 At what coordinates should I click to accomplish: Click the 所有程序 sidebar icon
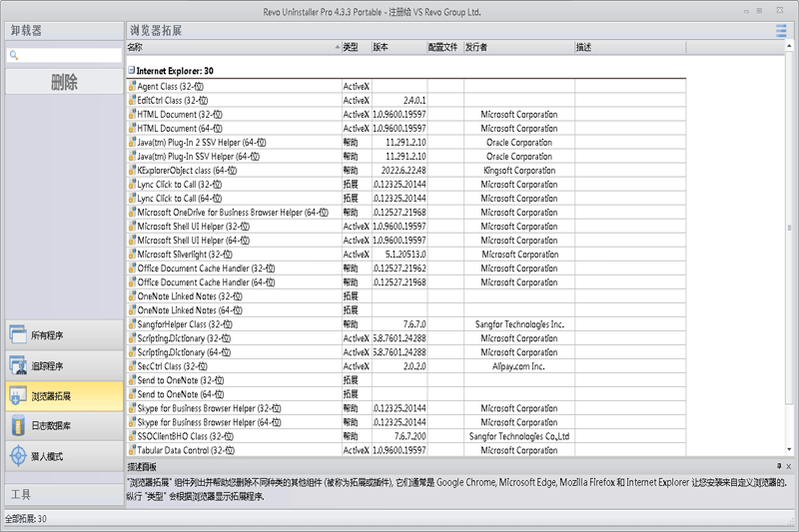click(x=18, y=334)
